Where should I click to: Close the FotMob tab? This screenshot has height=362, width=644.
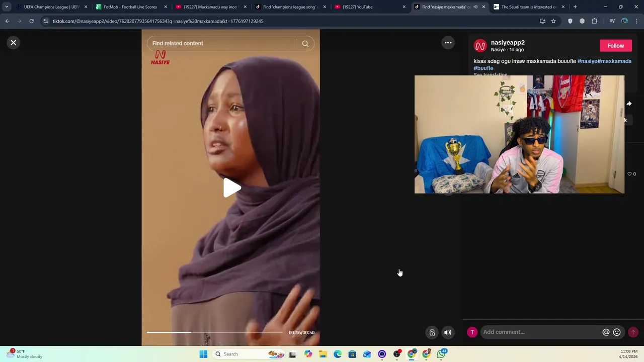(166, 7)
